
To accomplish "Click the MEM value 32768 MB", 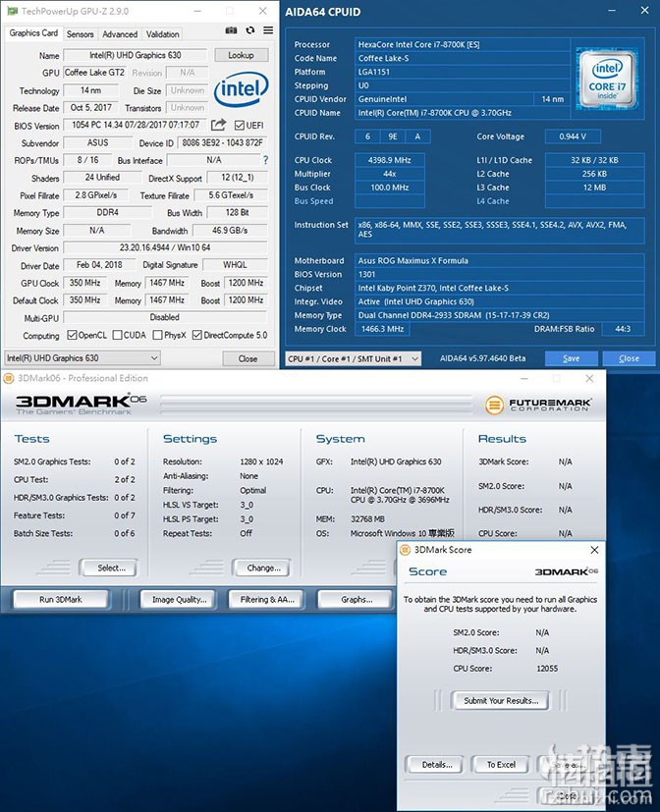I will 368,518.
